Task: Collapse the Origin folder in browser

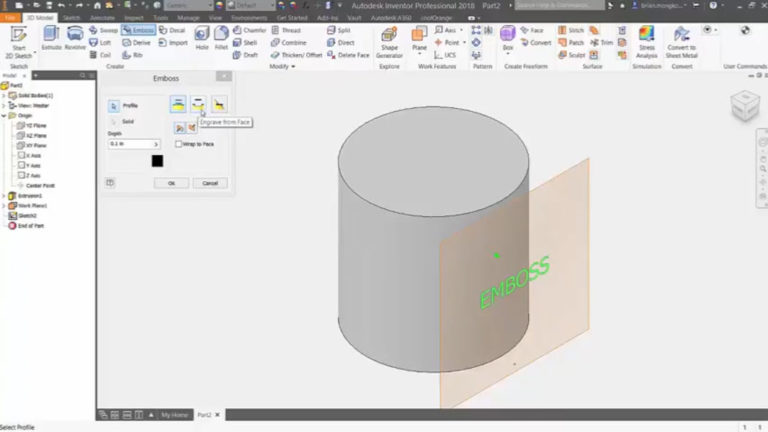Action: pos(4,115)
